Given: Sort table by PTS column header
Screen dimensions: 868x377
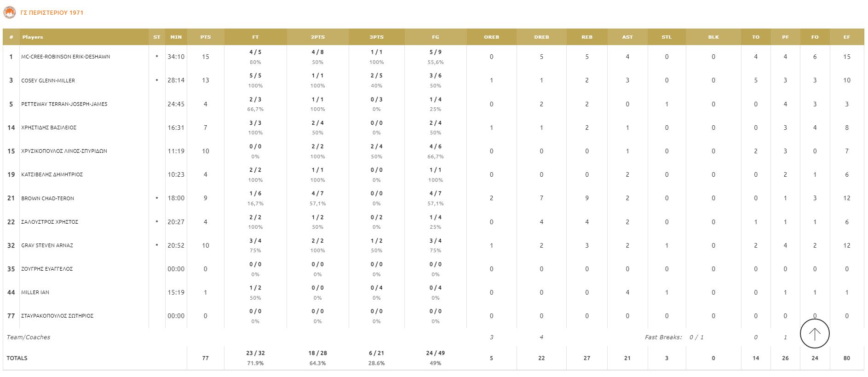Looking at the screenshot, I should pos(206,37).
